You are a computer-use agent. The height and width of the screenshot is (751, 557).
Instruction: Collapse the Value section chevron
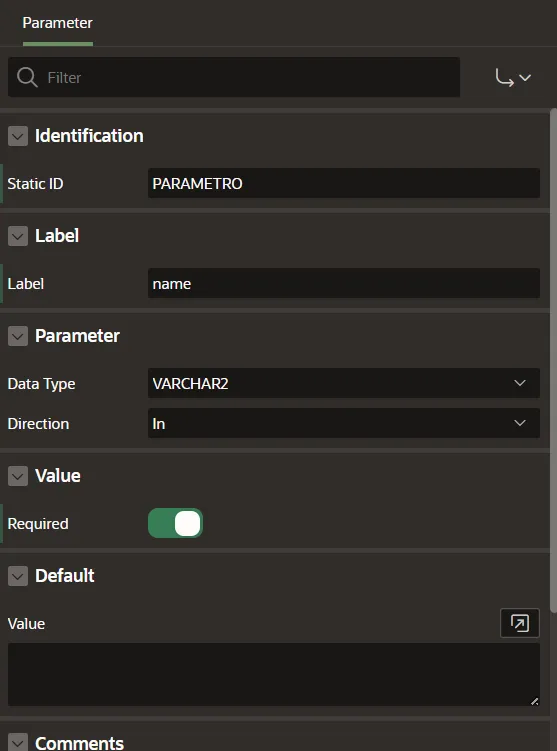18,476
